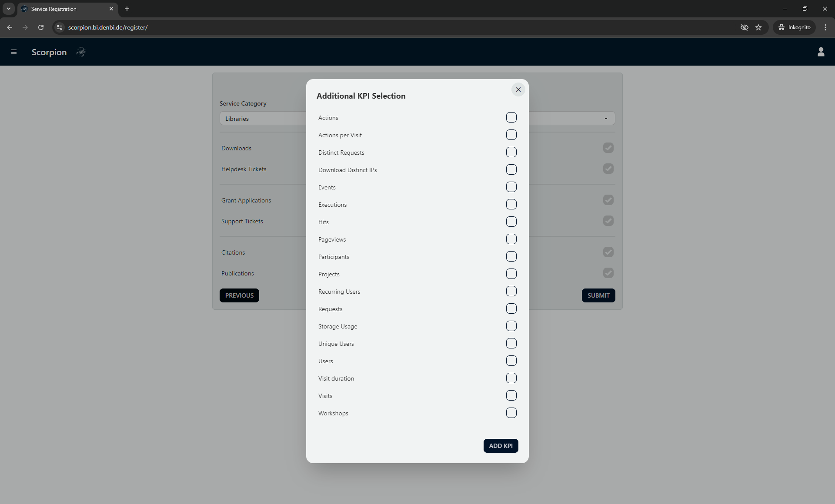Click the ADD KPI button

pyautogui.click(x=501, y=446)
